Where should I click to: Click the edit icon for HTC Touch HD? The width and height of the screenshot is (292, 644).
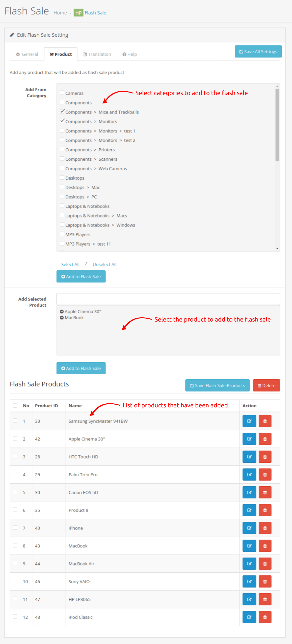pos(249,457)
